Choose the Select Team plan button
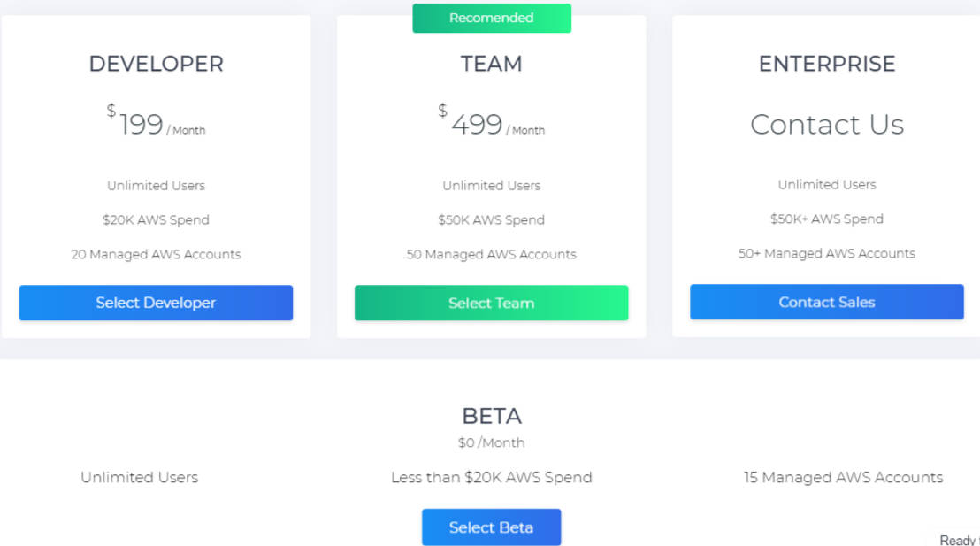This screenshot has width=980, height=546. point(491,303)
